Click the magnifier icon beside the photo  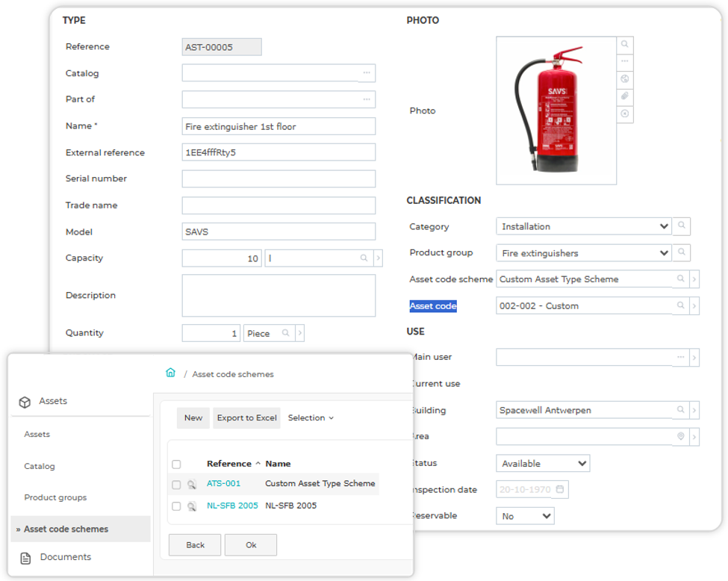click(625, 44)
